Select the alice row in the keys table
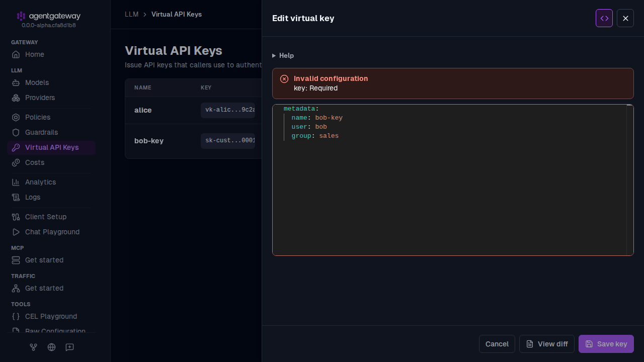This screenshot has width=644, height=362. pos(193,110)
